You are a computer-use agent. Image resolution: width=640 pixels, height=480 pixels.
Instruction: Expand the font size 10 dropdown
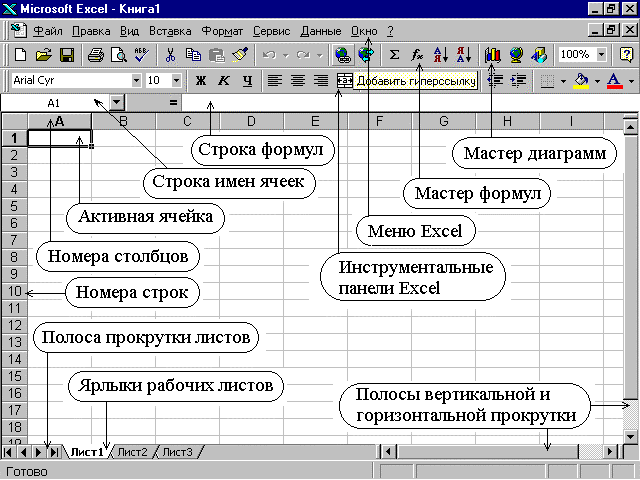(x=176, y=80)
